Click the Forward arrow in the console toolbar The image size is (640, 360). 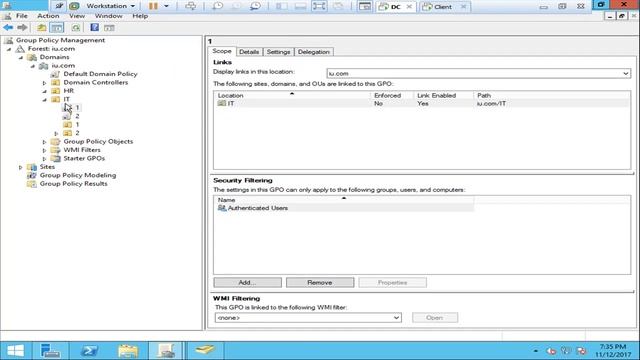point(22,27)
